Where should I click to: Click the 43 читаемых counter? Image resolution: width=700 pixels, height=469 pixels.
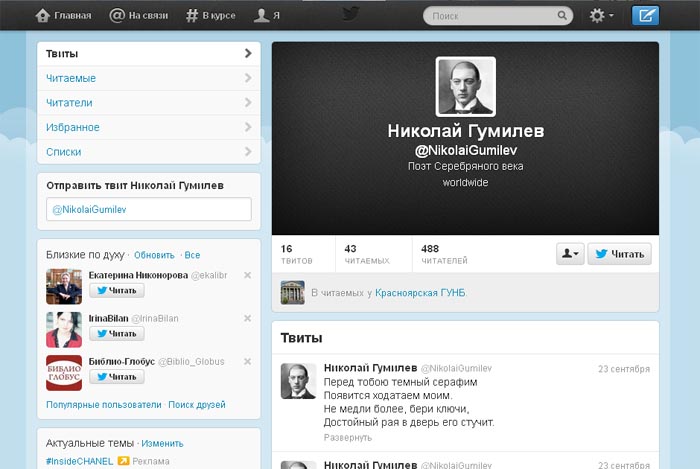click(x=367, y=254)
